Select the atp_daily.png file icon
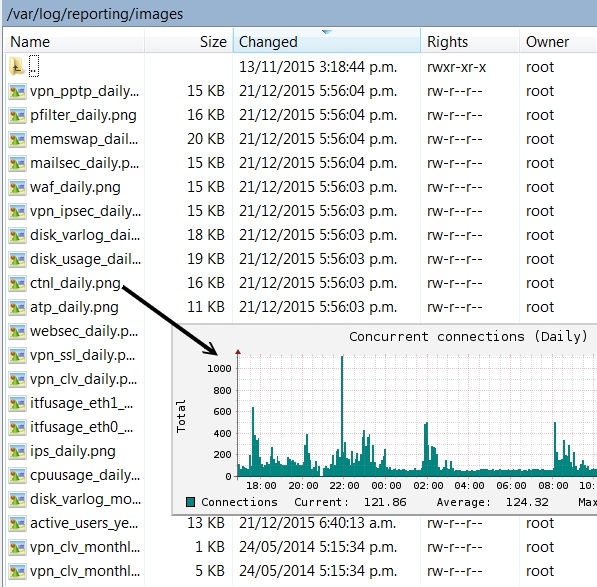 tap(18, 307)
